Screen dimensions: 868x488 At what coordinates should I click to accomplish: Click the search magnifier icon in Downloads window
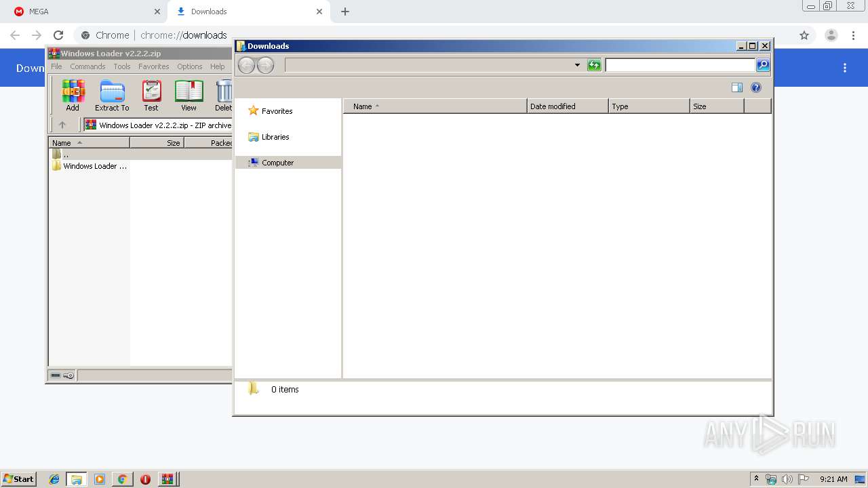(763, 65)
